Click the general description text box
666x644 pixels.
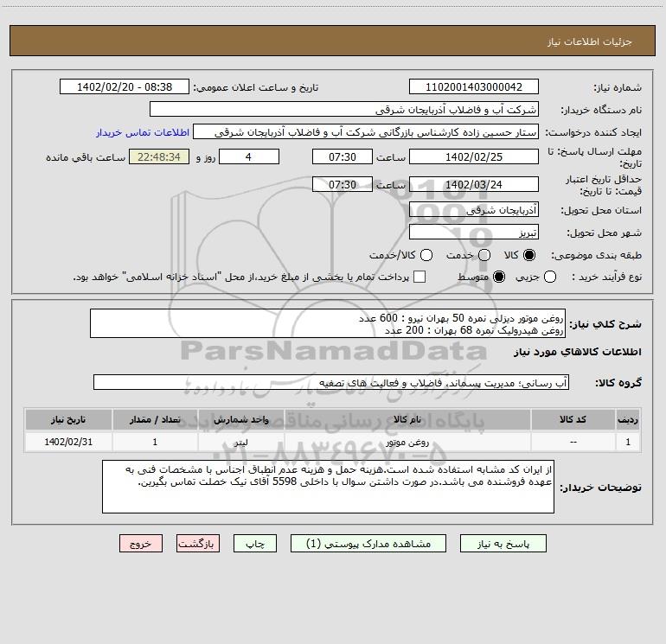coord(328,323)
